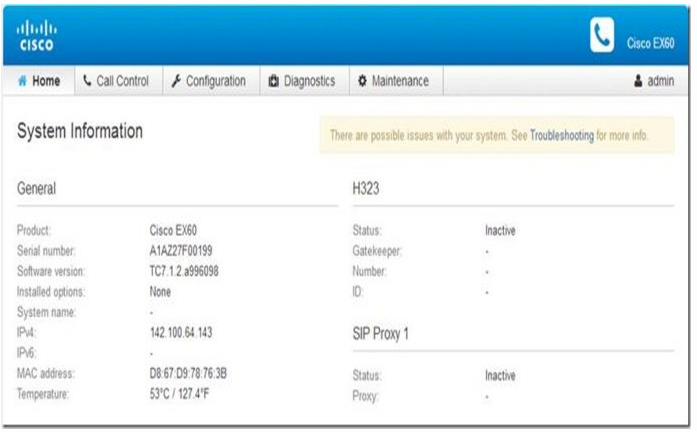Click the Proxy label under SIP Proxy 1
The image size is (697, 432).
365,396
